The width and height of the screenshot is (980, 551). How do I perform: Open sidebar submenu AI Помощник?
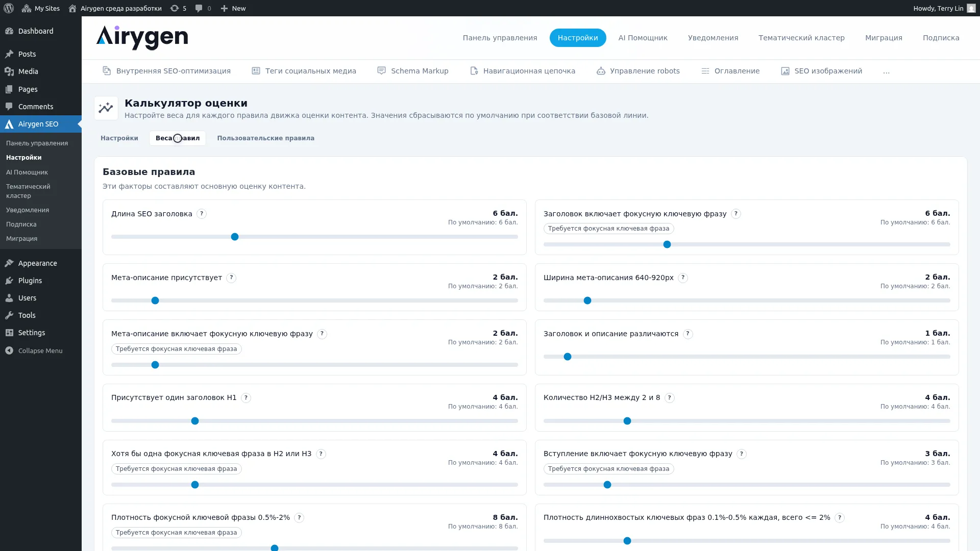click(x=27, y=172)
